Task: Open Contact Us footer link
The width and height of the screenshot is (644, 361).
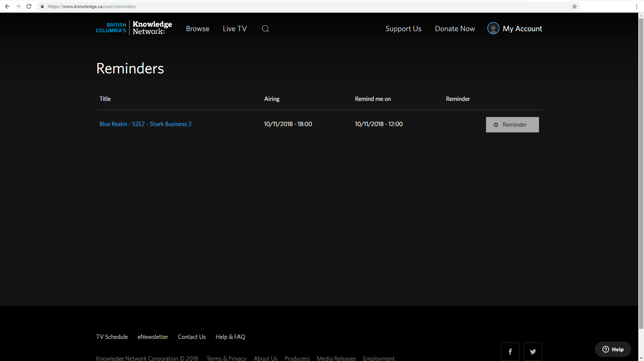Action: (192, 337)
